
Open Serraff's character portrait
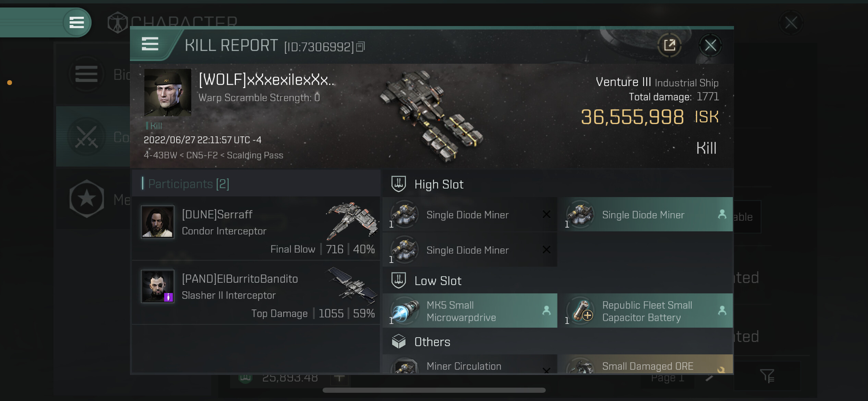point(158,222)
